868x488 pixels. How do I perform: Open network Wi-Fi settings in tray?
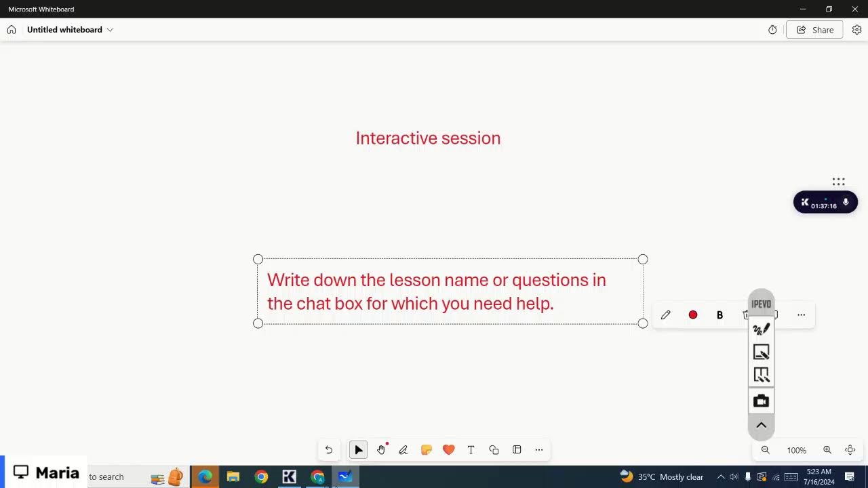point(776,477)
